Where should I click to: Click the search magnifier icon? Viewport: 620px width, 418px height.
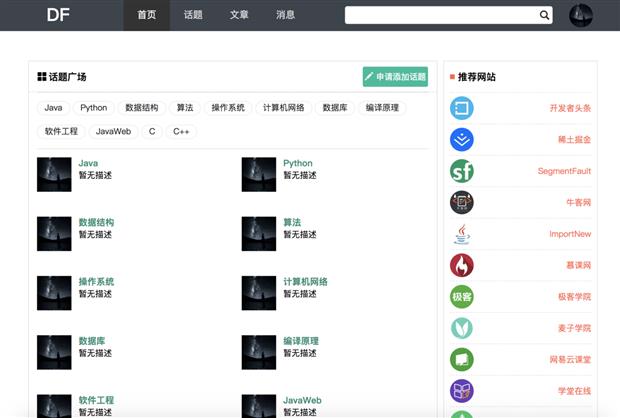[544, 15]
